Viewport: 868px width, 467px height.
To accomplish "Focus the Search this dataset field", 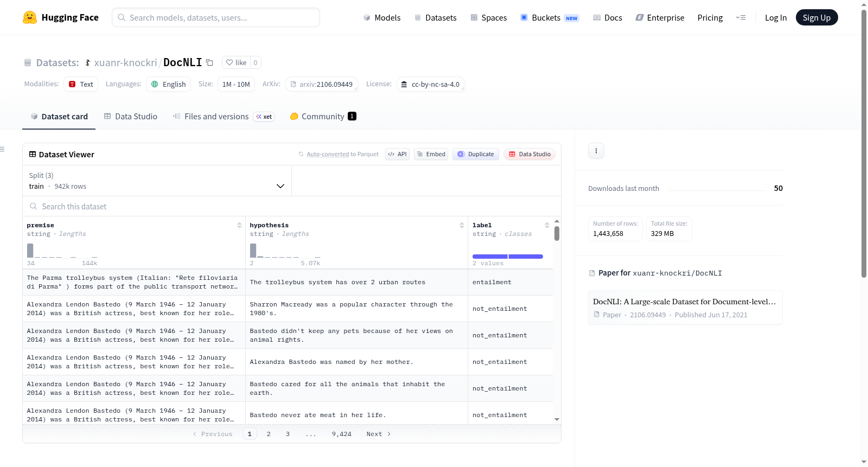I will coord(292,207).
